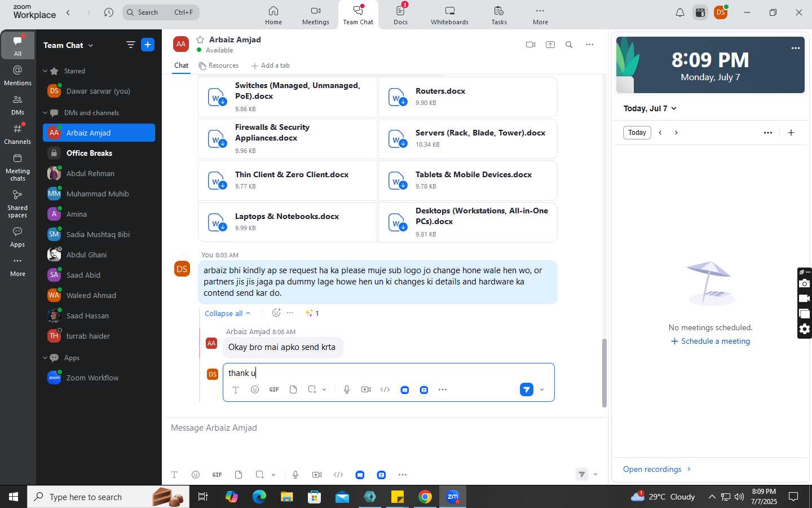Insert emoji in the thread reply box
The width and height of the screenshot is (812, 508).
pyautogui.click(x=255, y=389)
